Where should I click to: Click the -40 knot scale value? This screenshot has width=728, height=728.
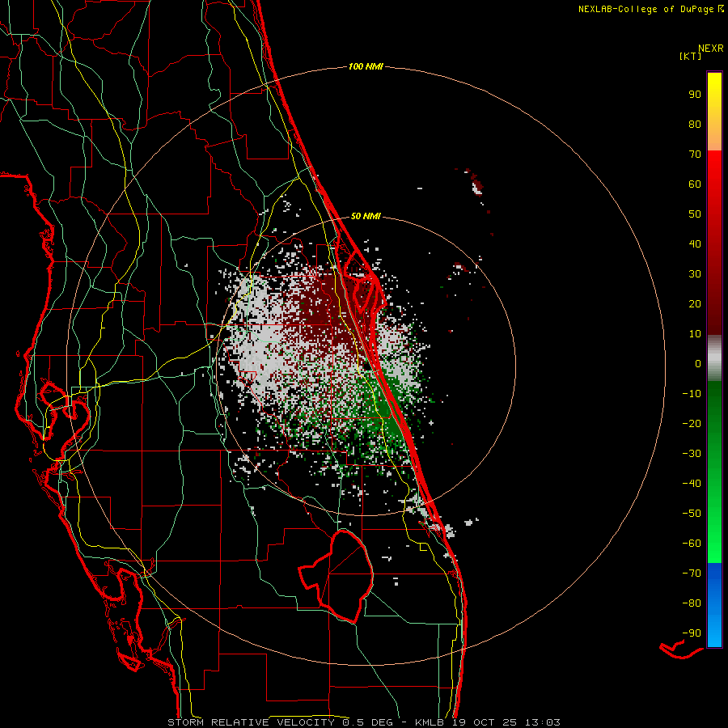tap(692, 484)
